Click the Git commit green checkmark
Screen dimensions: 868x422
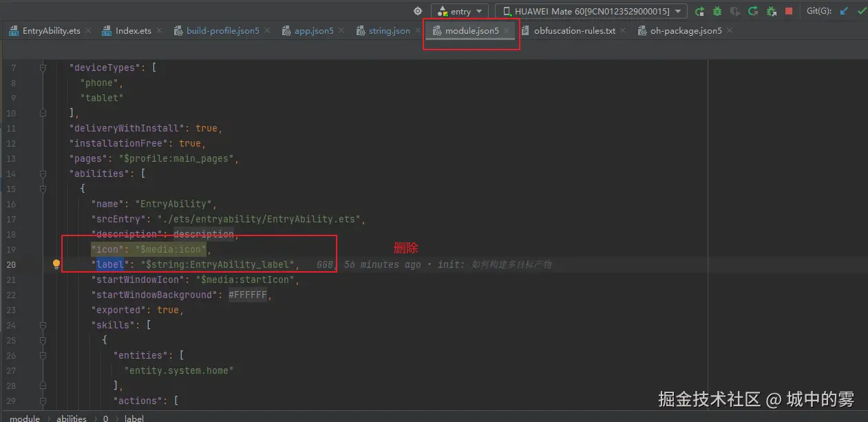(x=861, y=11)
